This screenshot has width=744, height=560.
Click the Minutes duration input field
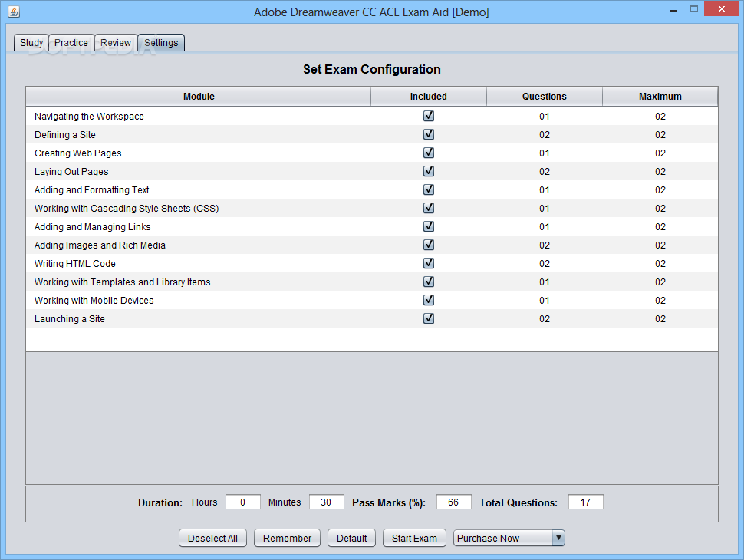click(x=327, y=502)
